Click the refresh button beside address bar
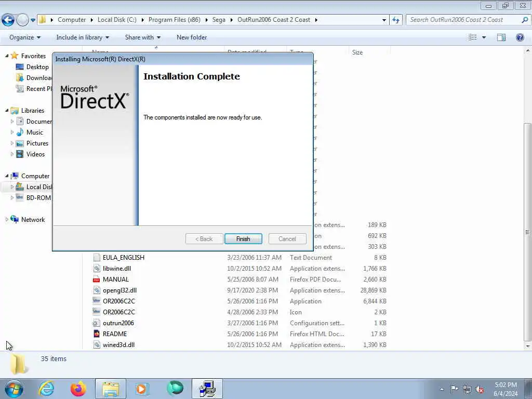Image resolution: width=532 pixels, height=399 pixels. click(x=395, y=20)
